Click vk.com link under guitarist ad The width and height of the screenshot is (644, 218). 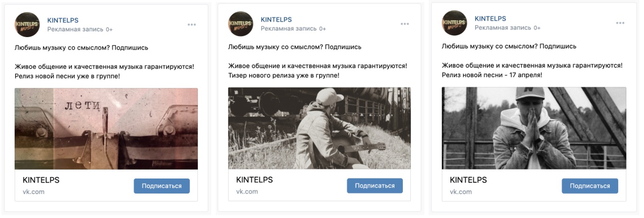pos(247,192)
